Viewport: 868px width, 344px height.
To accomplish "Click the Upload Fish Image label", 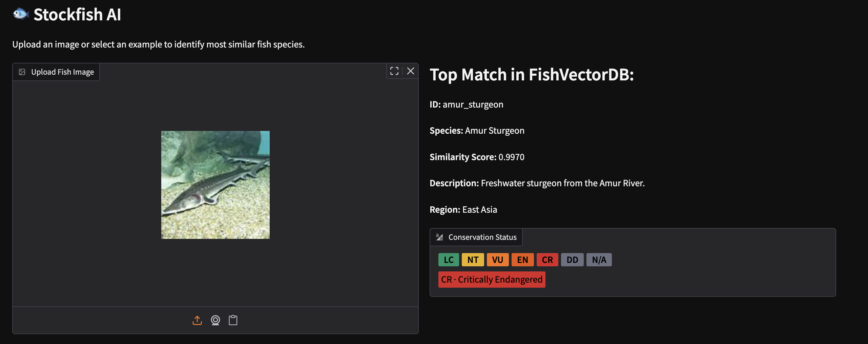I will point(62,72).
